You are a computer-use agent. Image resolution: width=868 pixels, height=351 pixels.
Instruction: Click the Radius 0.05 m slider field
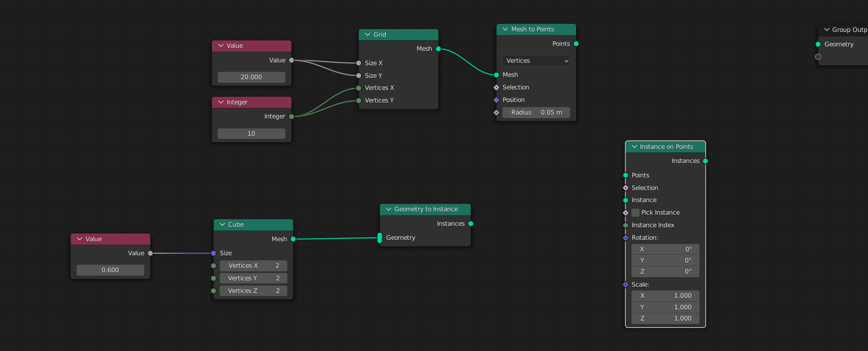pos(536,113)
